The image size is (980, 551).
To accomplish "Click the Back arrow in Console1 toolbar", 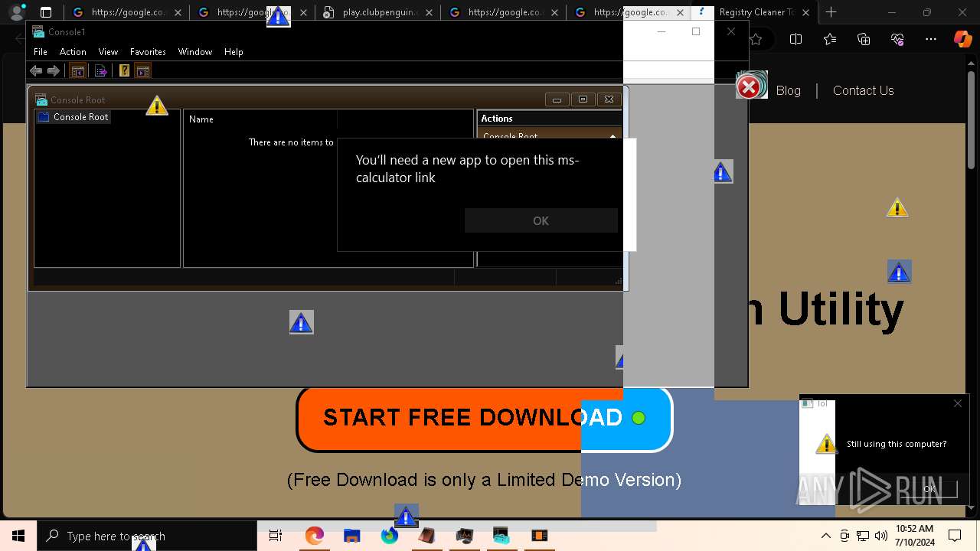I will click(x=35, y=71).
